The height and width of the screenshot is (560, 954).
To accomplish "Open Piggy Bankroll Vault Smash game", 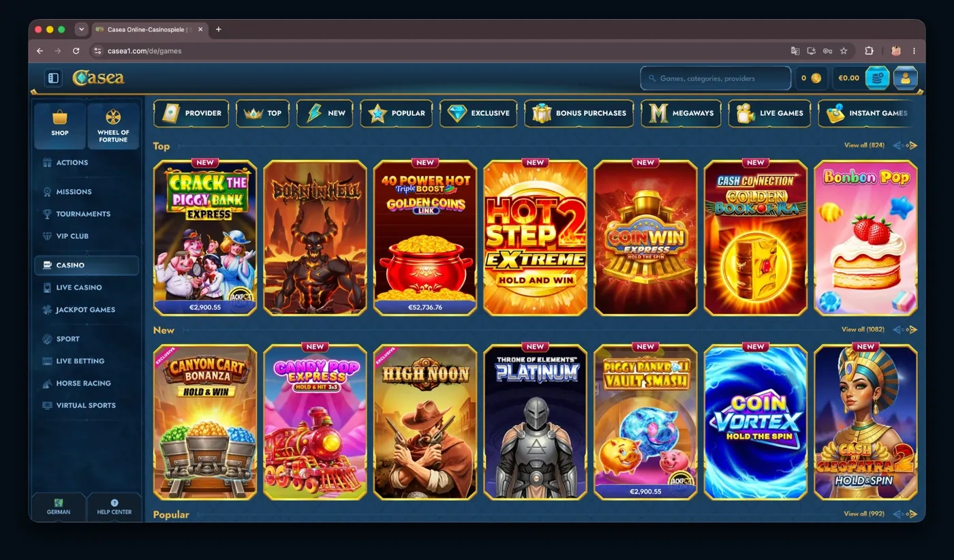I will (x=645, y=422).
